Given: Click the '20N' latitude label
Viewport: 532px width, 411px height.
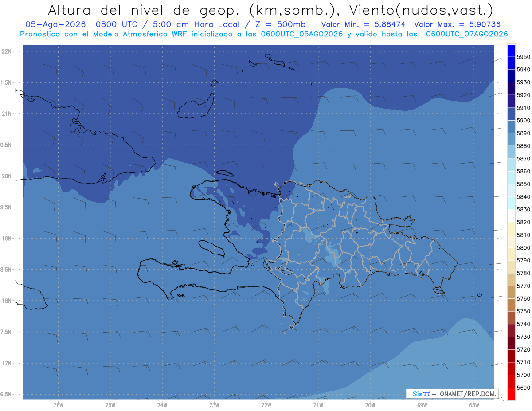Looking at the screenshot, I should [7, 176].
